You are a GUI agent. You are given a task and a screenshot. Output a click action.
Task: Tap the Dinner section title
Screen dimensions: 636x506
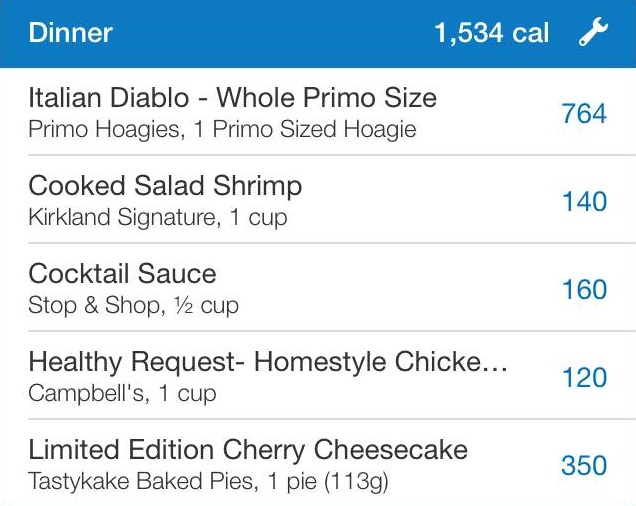(x=70, y=34)
